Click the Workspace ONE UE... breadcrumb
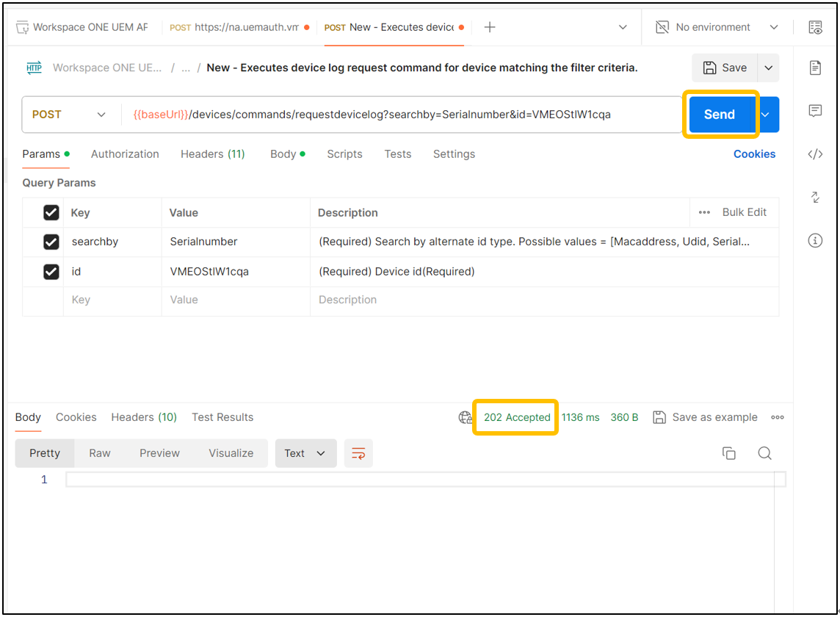Screen dimensions: 840x617 [106, 68]
